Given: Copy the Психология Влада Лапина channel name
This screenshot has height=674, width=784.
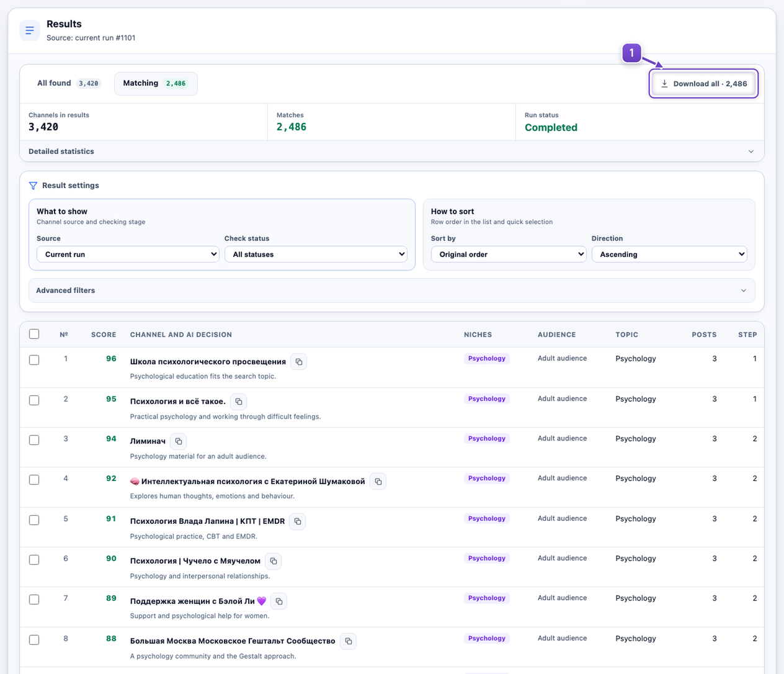Looking at the screenshot, I should pos(298,521).
